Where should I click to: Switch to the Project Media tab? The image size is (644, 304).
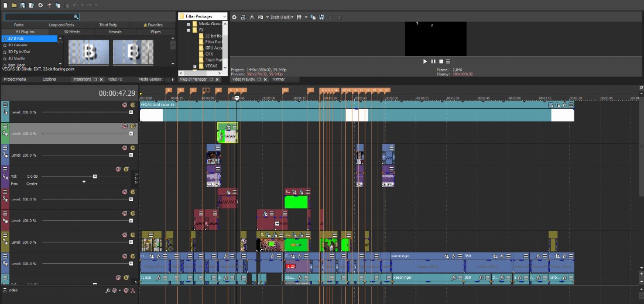[x=15, y=79]
